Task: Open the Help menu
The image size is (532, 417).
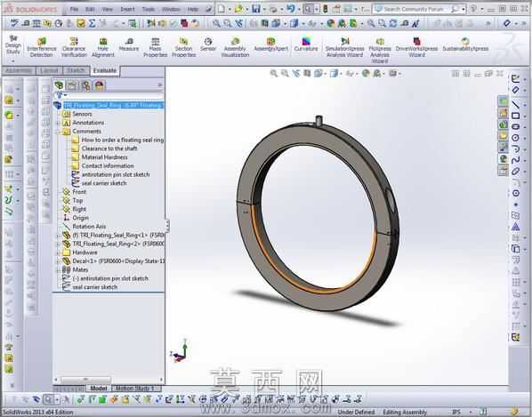Action: pos(193,10)
